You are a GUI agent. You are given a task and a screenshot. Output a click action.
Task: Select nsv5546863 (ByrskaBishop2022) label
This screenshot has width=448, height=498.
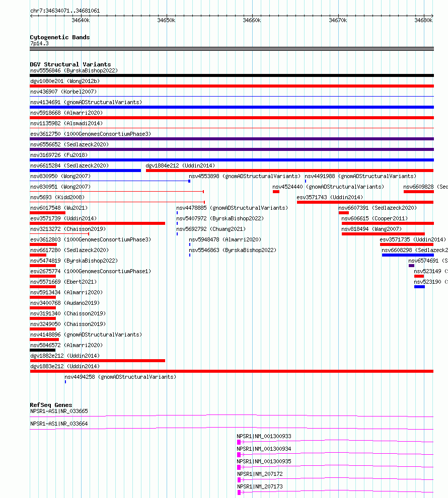click(233, 250)
